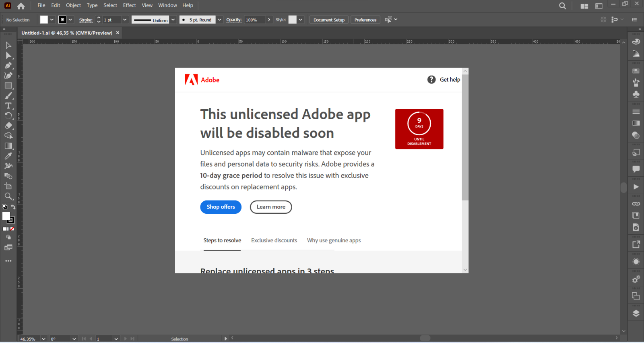Open the Window menu
The width and height of the screenshot is (644, 343).
(167, 5)
